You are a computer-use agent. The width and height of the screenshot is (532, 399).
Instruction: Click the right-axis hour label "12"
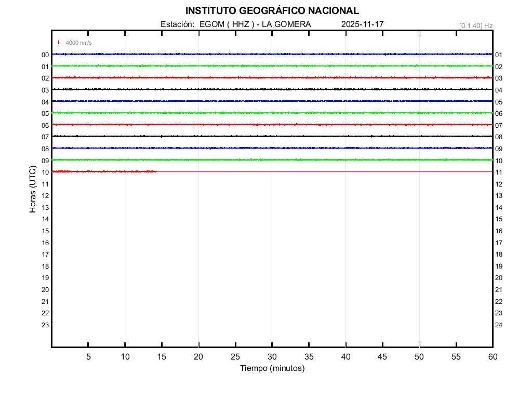coord(499,184)
